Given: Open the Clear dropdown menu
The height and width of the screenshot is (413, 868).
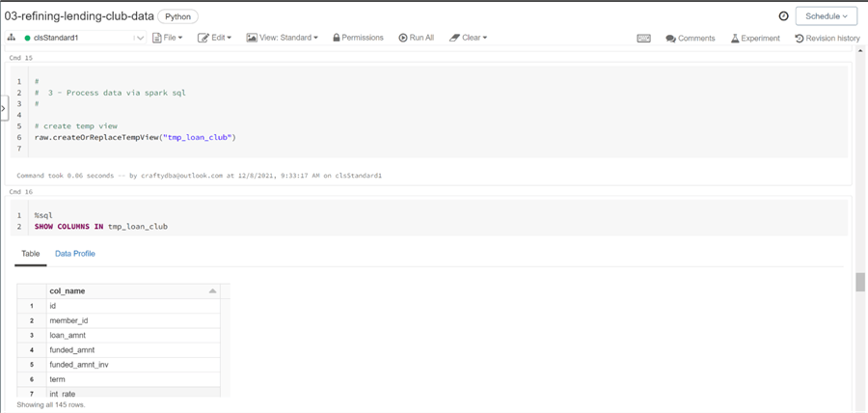Looking at the screenshot, I should click(x=469, y=38).
